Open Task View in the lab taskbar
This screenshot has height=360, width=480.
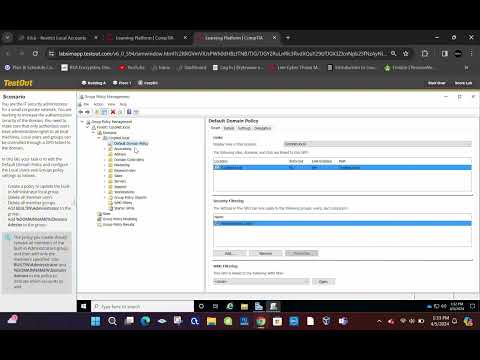pos(215,306)
